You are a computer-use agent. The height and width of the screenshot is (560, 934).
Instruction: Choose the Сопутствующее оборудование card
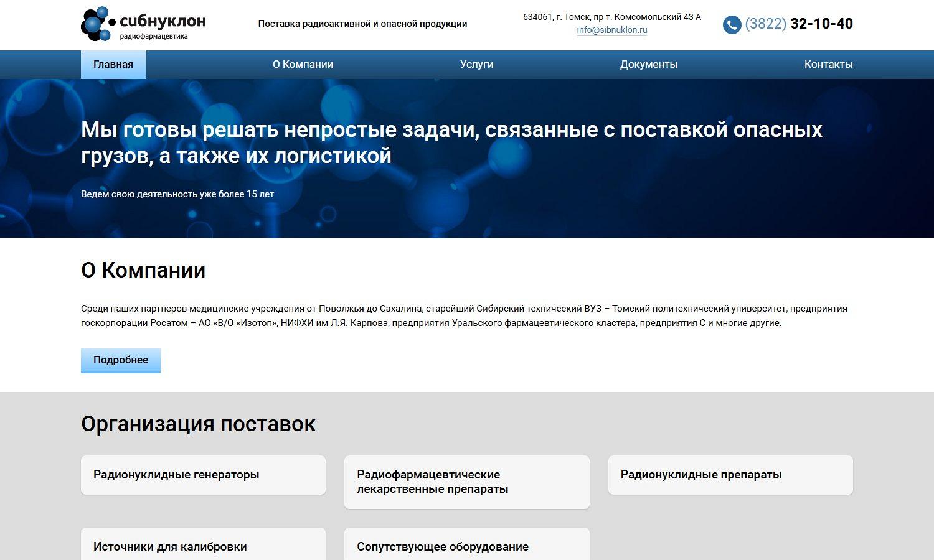pyautogui.click(x=466, y=546)
